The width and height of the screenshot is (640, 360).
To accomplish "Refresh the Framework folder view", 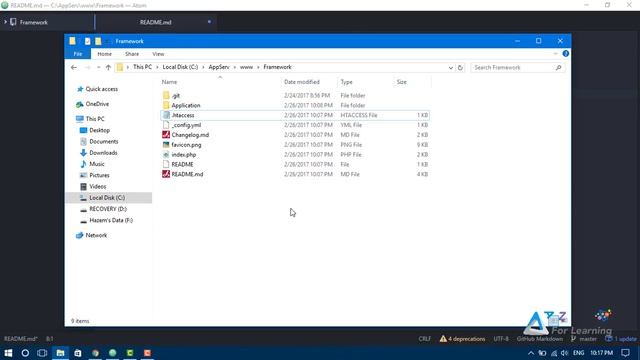I will [460, 67].
